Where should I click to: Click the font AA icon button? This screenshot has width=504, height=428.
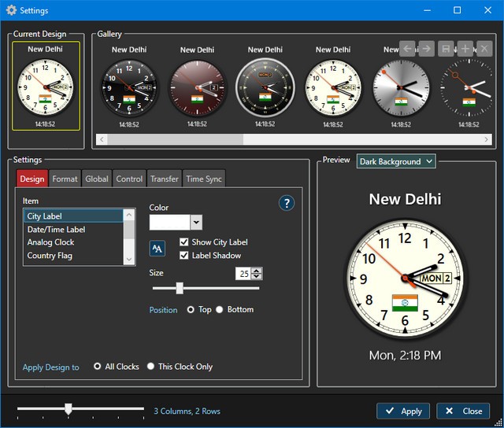click(x=157, y=249)
